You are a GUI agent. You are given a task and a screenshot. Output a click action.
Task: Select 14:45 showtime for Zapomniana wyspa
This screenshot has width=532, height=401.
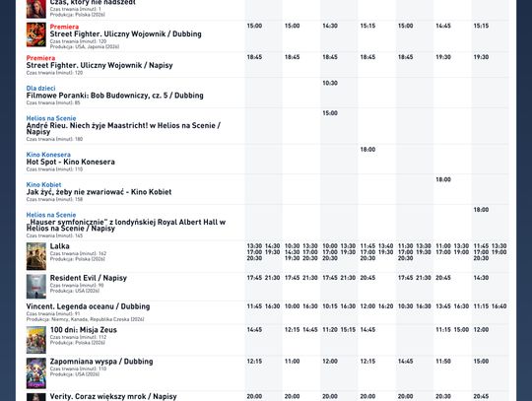[x=406, y=362]
